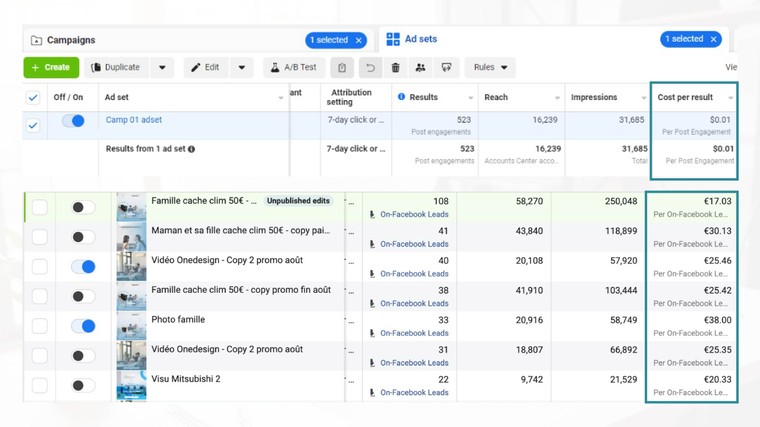Image resolution: width=760 pixels, height=427 pixels.
Task: Open the dropdown arrow next to Edit
Action: (x=241, y=68)
